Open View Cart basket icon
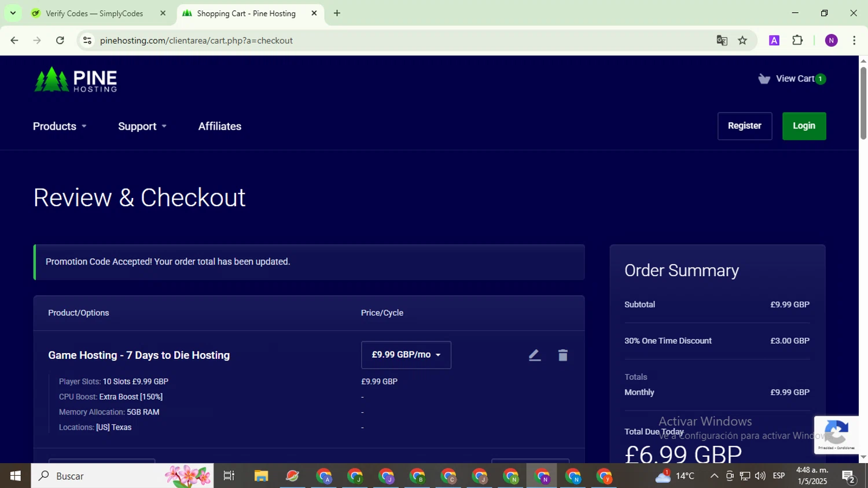The image size is (868, 488). pyautogui.click(x=764, y=79)
